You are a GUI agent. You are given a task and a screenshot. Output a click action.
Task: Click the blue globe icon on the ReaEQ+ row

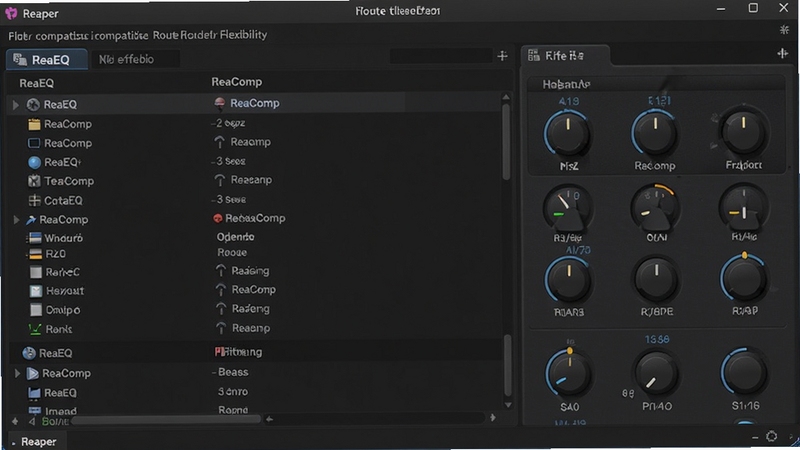coord(34,162)
